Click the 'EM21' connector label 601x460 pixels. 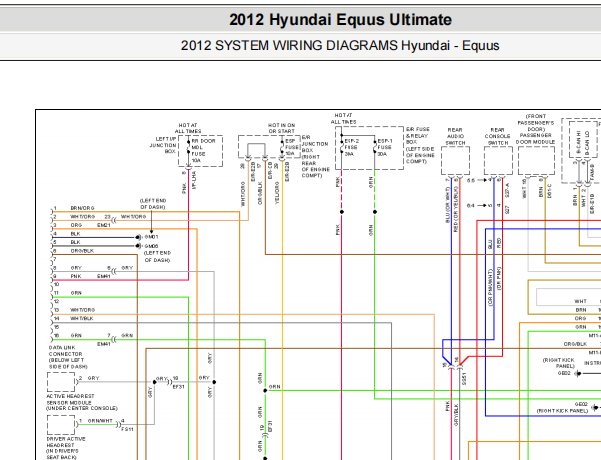click(103, 225)
